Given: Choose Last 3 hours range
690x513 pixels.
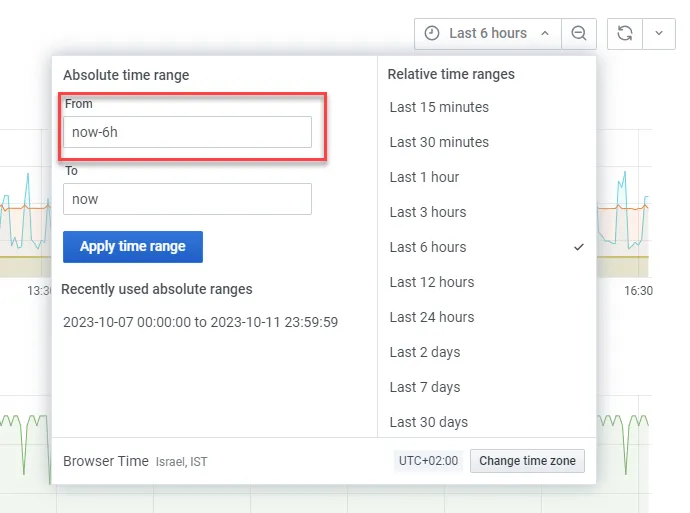Looking at the screenshot, I should click(x=428, y=212).
